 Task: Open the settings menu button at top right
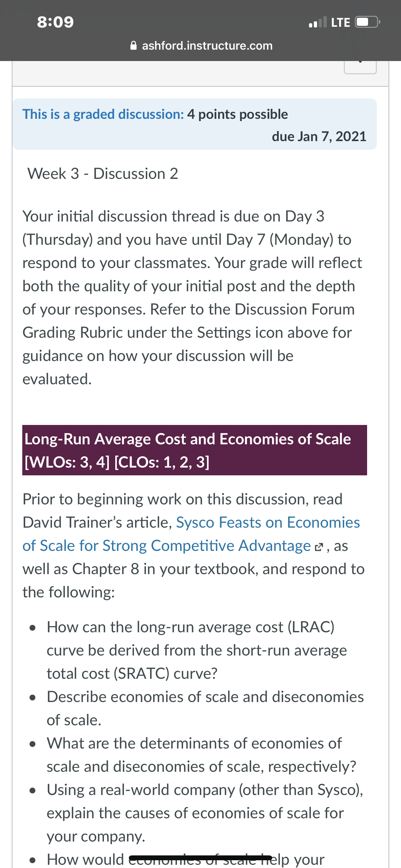[x=360, y=66]
